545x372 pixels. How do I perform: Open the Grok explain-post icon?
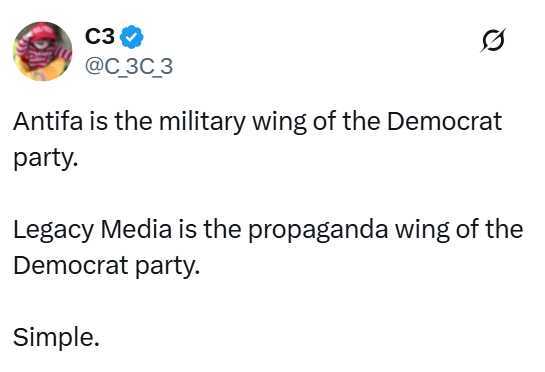pyautogui.click(x=493, y=39)
